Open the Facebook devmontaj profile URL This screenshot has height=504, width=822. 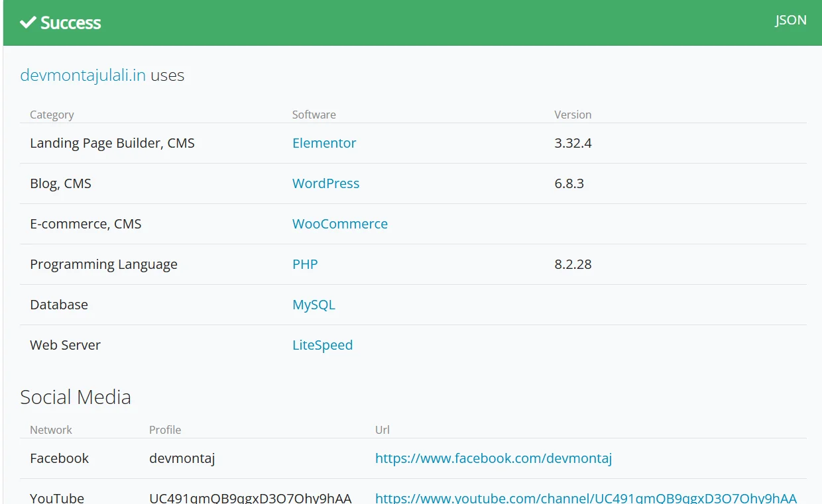tap(493, 458)
